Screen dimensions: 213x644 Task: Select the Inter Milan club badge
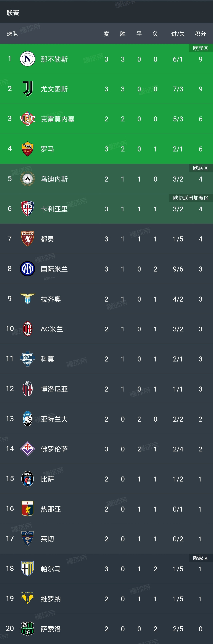click(x=27, y=269)
